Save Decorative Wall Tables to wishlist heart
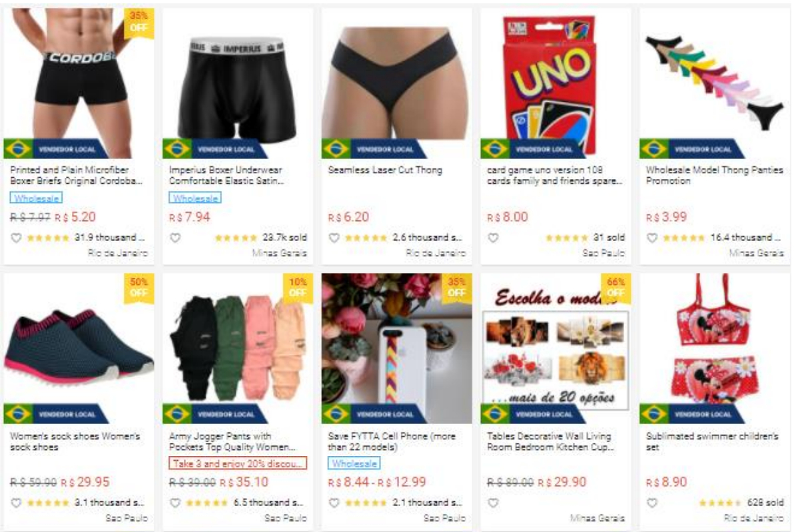Image resolution: width=802 pixels, height=532 pixels. [494, 503]
